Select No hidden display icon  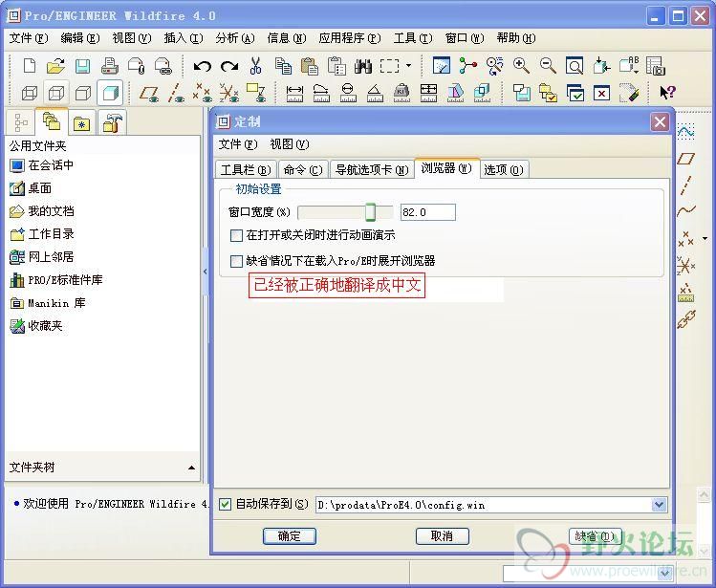[82, 93]
